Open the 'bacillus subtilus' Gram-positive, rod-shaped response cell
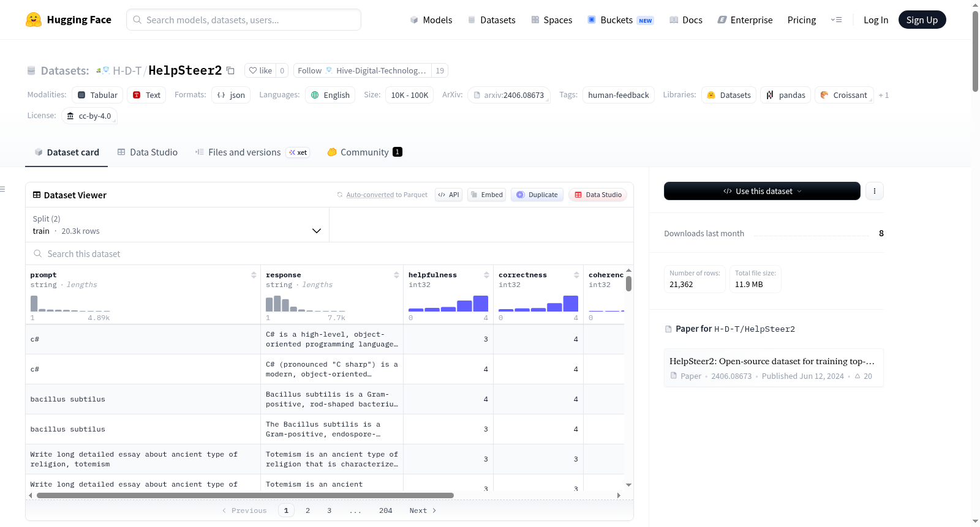 point(332,399)
